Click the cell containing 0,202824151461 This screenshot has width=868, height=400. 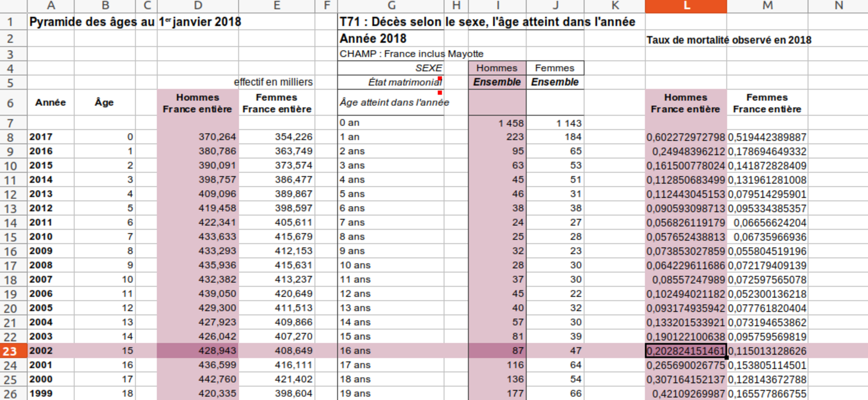(686, 351)
